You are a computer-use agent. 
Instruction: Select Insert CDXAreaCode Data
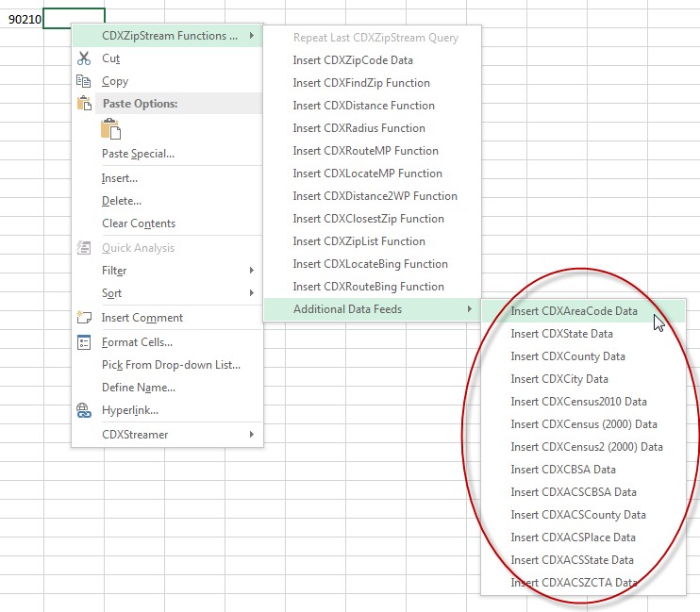click(583, 311)
